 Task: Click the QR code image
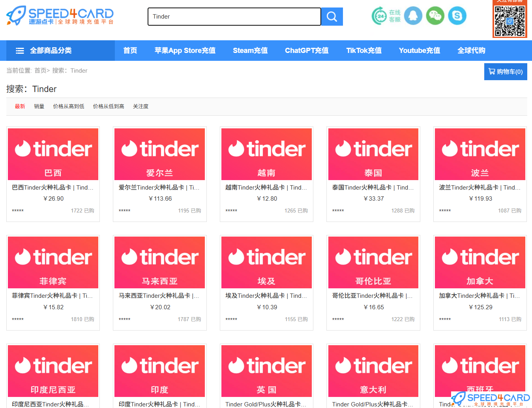tap(510, 21)
